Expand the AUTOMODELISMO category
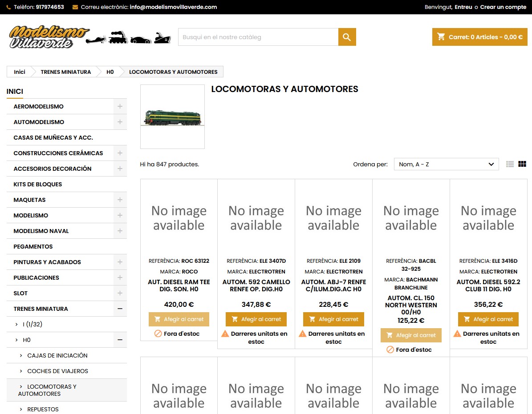532x414 pixels. point(120,122)
